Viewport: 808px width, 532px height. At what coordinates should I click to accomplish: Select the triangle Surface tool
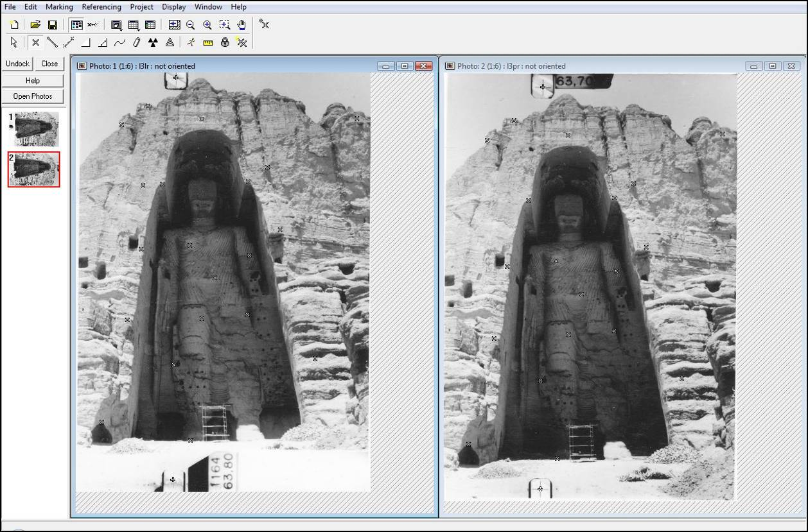click(x=170, y=42)
